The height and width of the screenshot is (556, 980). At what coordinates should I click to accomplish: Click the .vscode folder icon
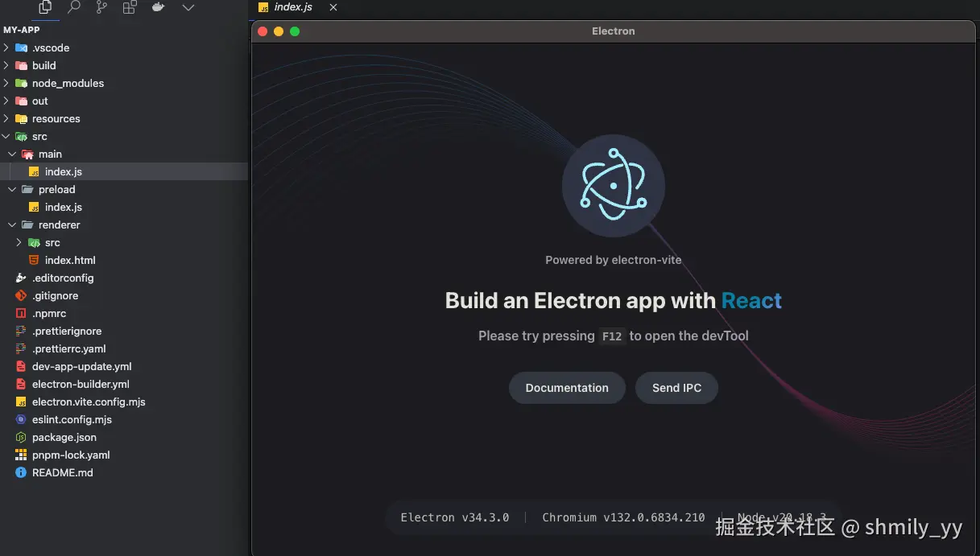21,47
